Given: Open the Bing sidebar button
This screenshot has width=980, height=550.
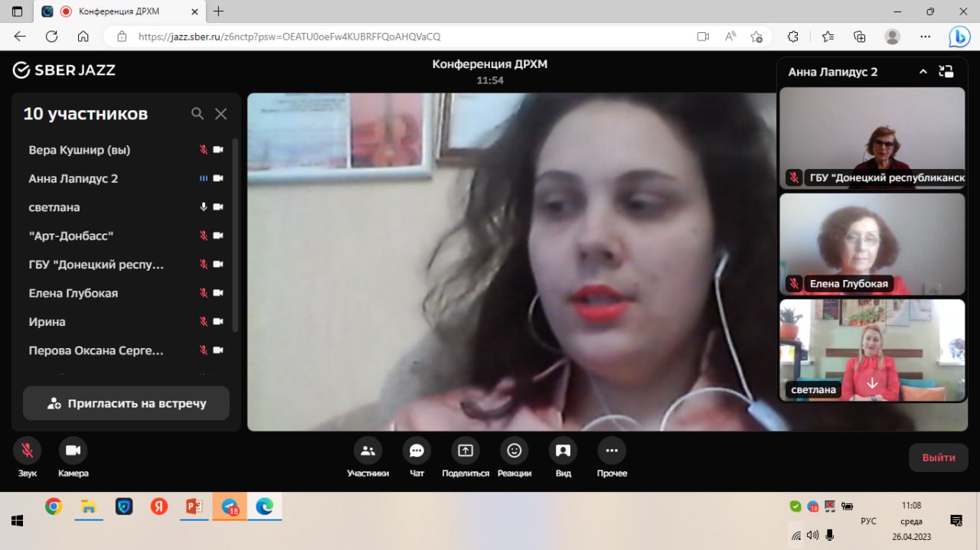Looking at the screenshot, I should (959, 37).
